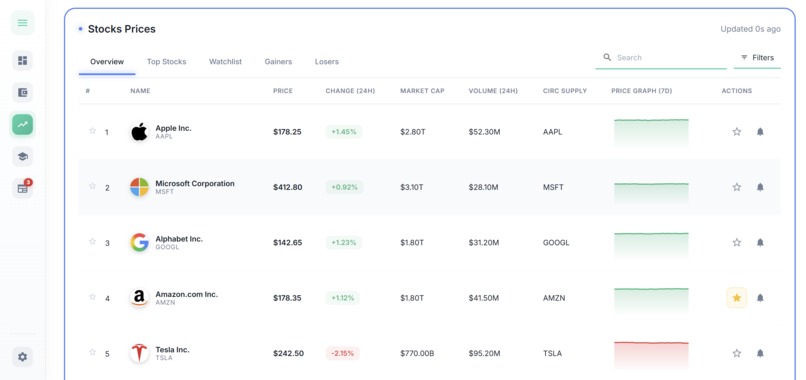Open the dashboard grid icon in sidebar

coord(22,61)
